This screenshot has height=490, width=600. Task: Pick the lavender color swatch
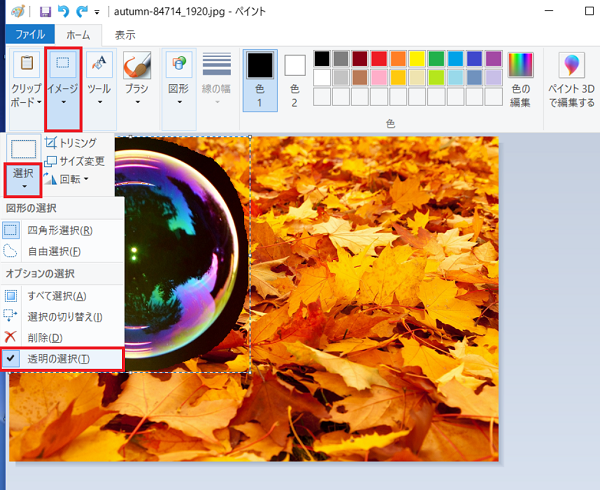coord(494,78)
